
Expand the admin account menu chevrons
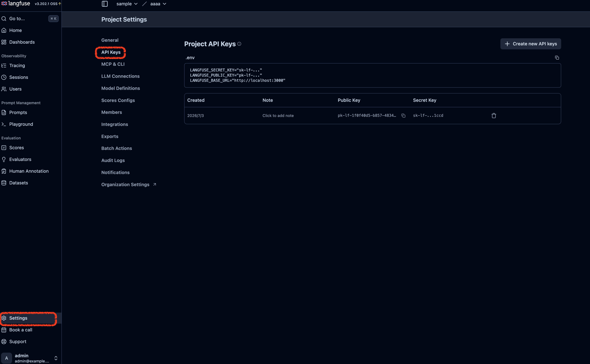click(x=56, y=358)
